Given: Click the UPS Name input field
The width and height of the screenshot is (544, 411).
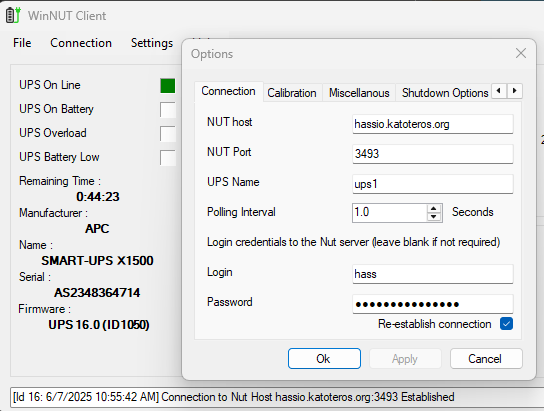Looking at the screenshot, I should point(433,184).
